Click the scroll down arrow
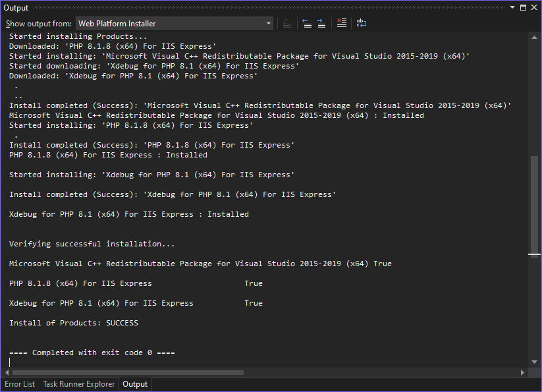542x392 pixels. pos(534,362)
